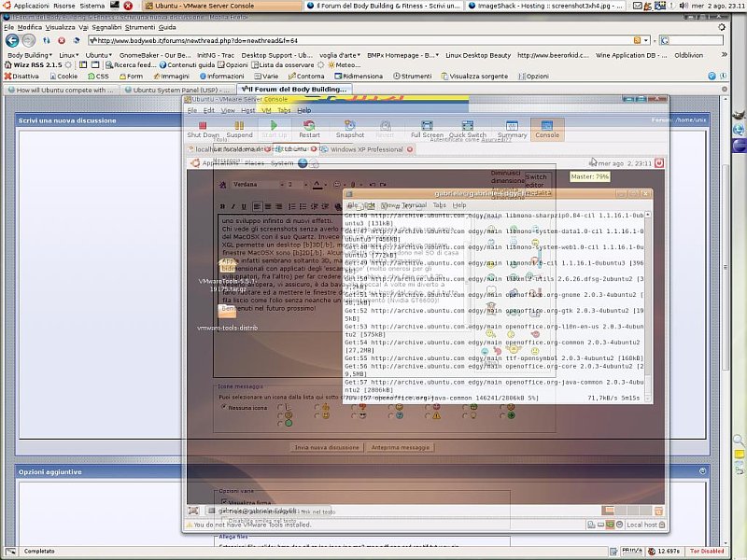747x560 pixels.
Task: Shut Down the VMware virtual machine
Action: coord(203,130)
